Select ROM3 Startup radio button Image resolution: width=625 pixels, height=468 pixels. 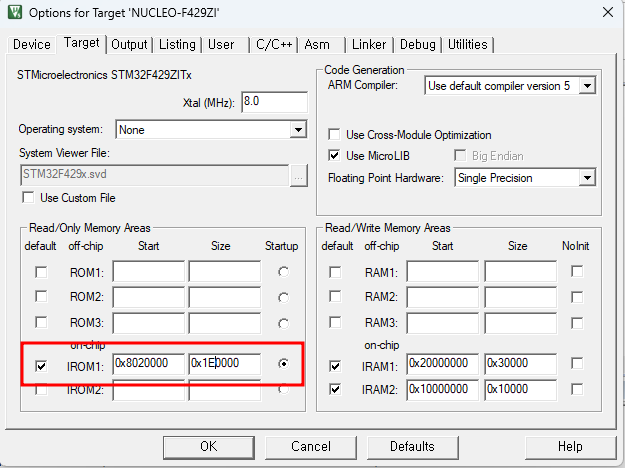[283, 323]
